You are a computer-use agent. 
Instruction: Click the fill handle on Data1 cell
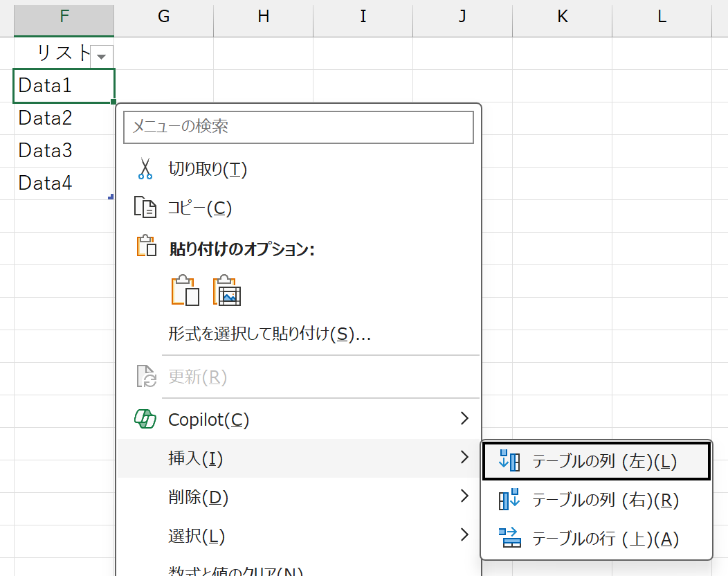pyautogui.click(x=113, y=102)
